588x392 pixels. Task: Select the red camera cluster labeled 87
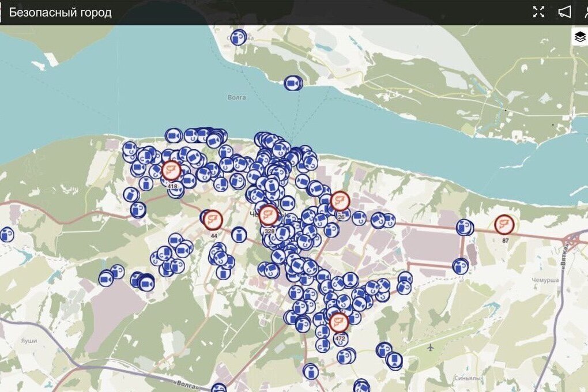[x=504, y=224]
